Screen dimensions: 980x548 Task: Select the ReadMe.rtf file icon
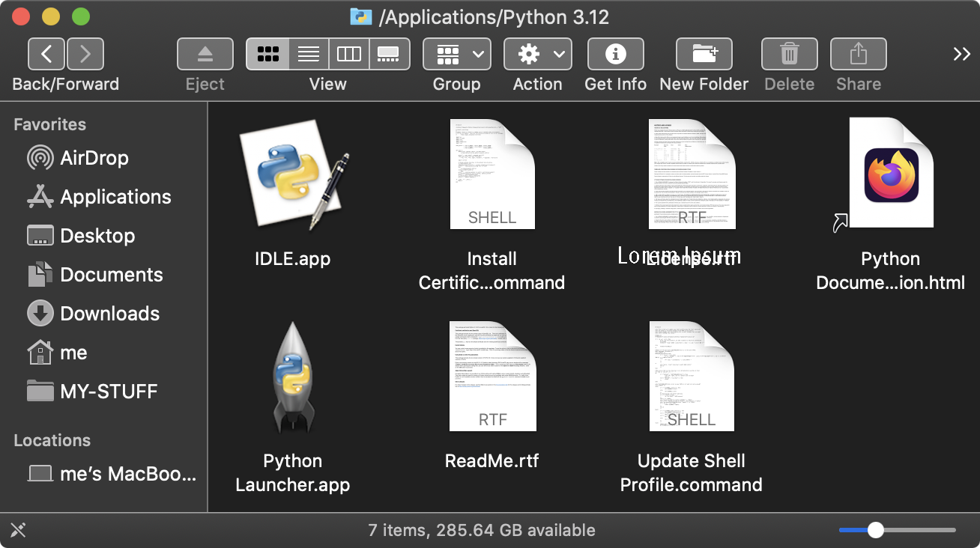pyautogui.click(x=492, y=377)
